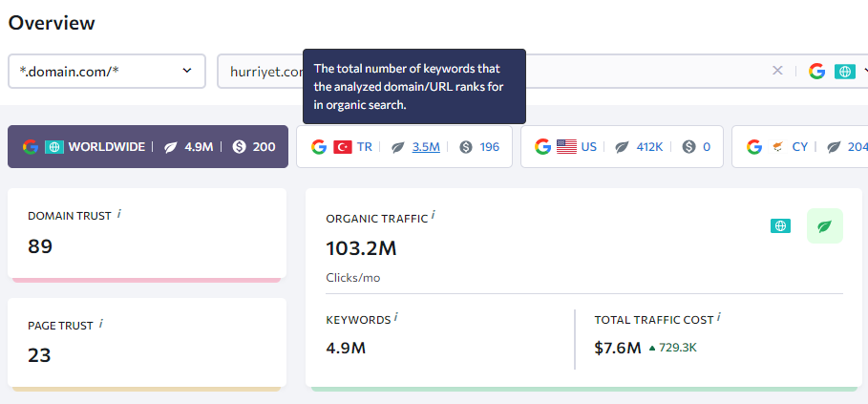Click the Google logo in search bar

[x=817, y=71]
